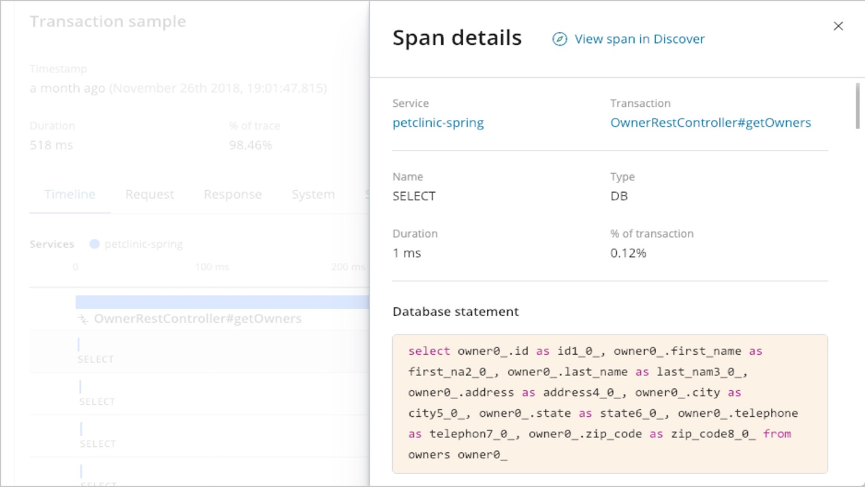Click the 0.12% of transaction value
This screenshot has width=866, height=487.
628,253
